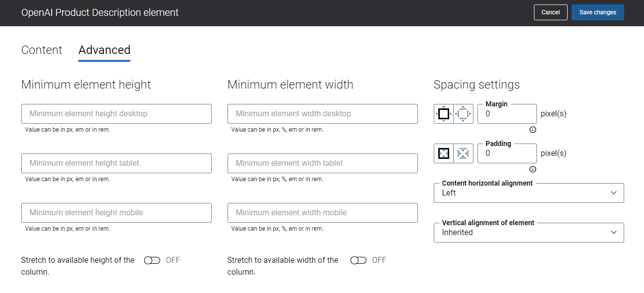
Task: Select the uniform all-sides margin icon
Action: pyautogui.click(x=444, y=114)
